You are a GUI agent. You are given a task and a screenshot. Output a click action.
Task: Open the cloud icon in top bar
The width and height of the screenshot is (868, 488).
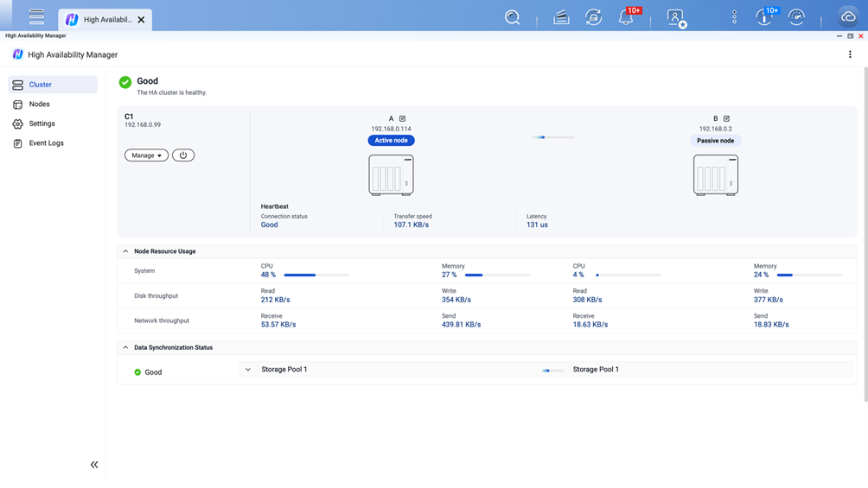(848, 17)
